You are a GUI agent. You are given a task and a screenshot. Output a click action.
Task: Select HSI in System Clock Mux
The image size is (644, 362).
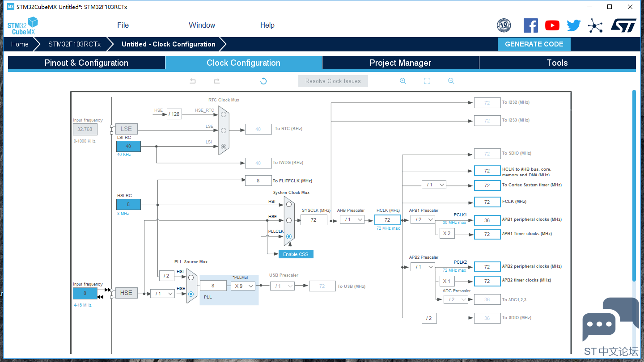click(x=289, y=204)
